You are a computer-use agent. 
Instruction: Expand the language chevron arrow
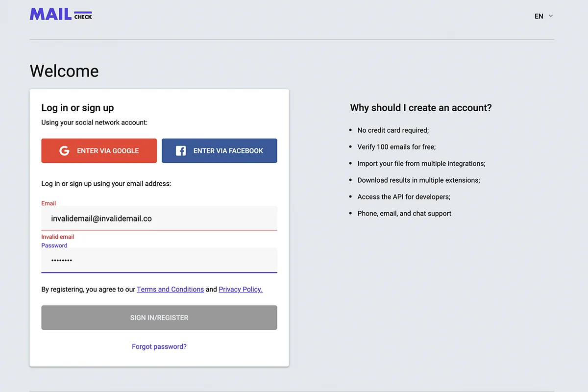pyautogui.click(x=551, y=16)
